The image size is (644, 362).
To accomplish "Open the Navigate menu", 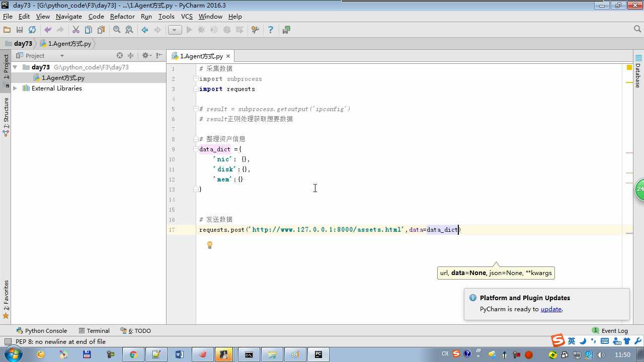I will (x=69, y=16).
